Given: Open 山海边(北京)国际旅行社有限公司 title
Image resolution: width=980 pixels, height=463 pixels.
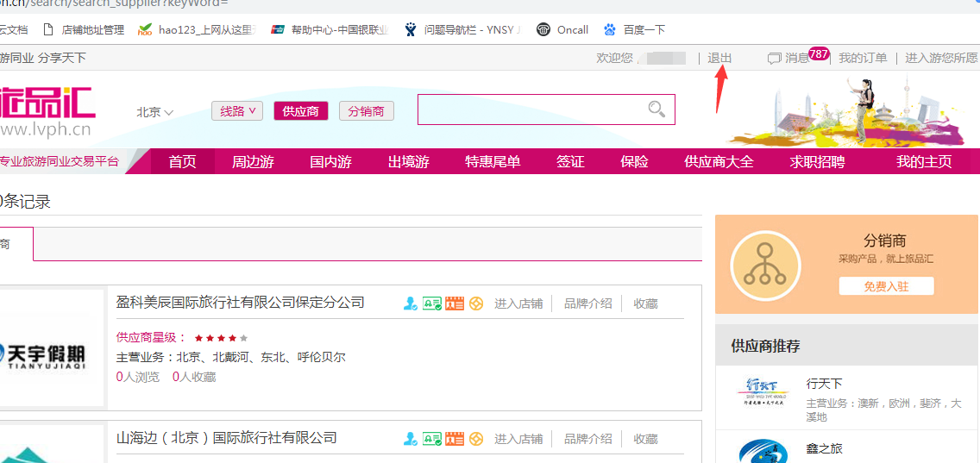Looking at the screenshot, I should (x=226, y=437).
